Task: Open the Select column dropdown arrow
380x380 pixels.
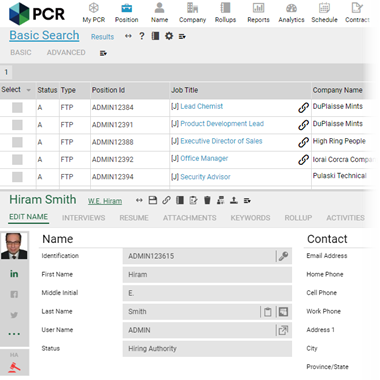Action: pos(28,90)
